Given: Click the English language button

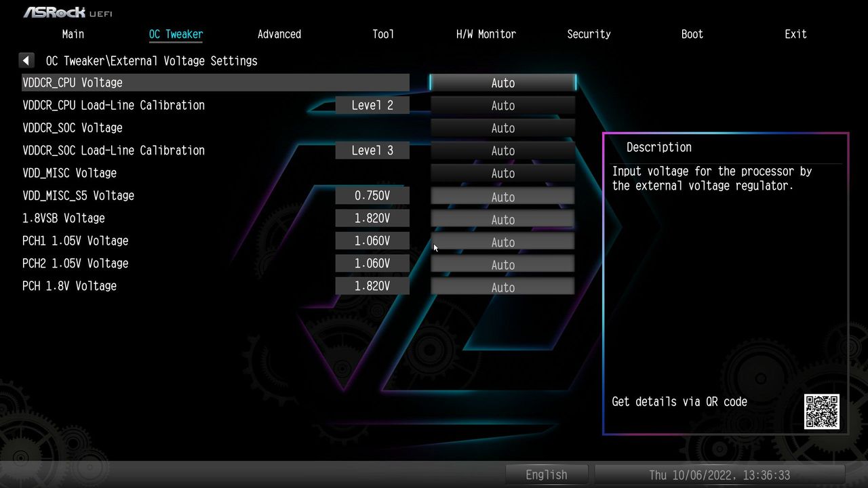Looking at the screenshot, I should (547, 475).
